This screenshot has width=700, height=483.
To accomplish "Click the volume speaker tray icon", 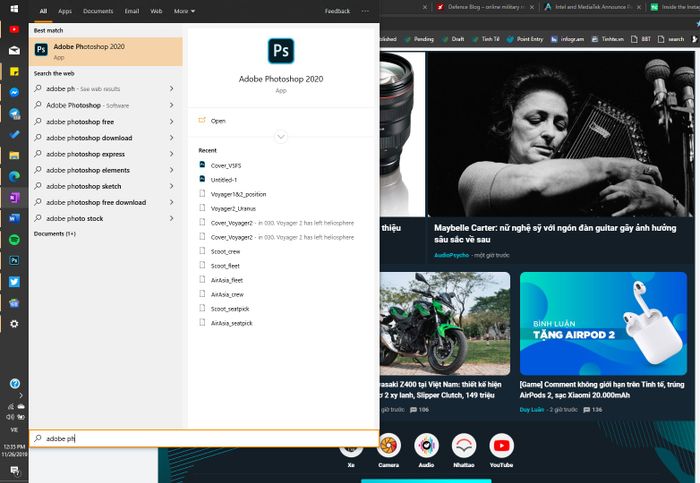I will [10, 417].
